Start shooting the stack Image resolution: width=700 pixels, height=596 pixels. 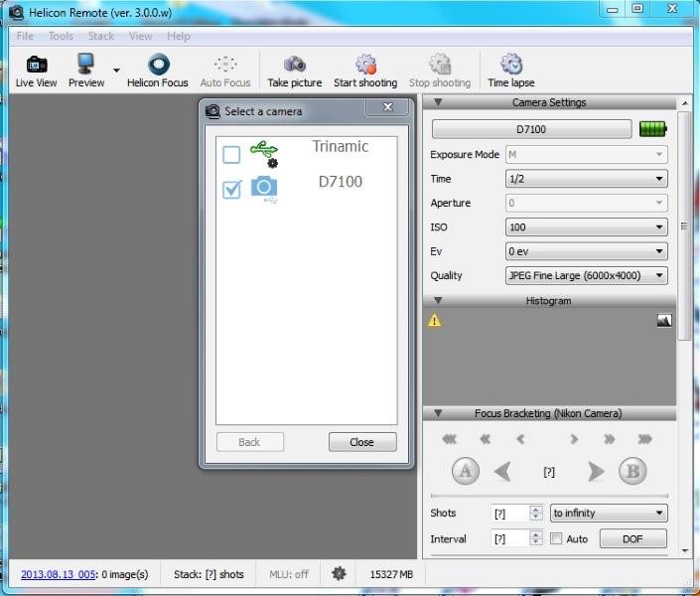click(x=365, y=72)
